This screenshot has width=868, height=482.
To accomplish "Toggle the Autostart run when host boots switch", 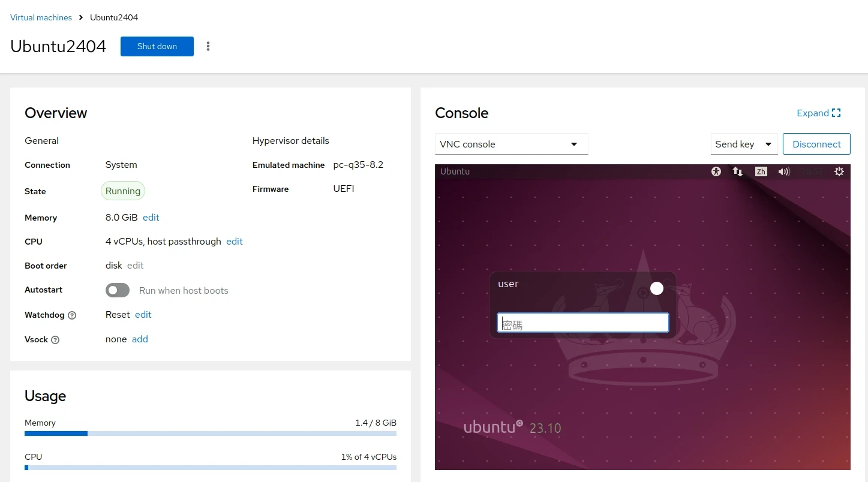I will 118,290.
